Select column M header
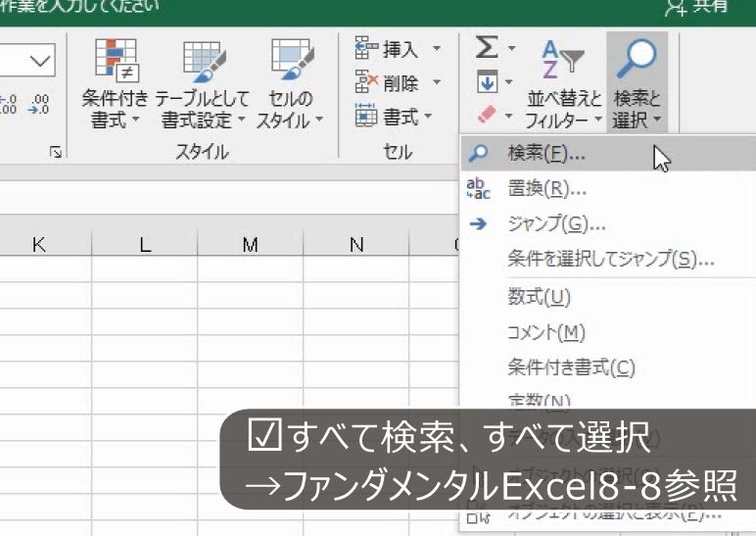Viewport: 756px width, 536px height. pyautogui.click(x=251, y=244)
